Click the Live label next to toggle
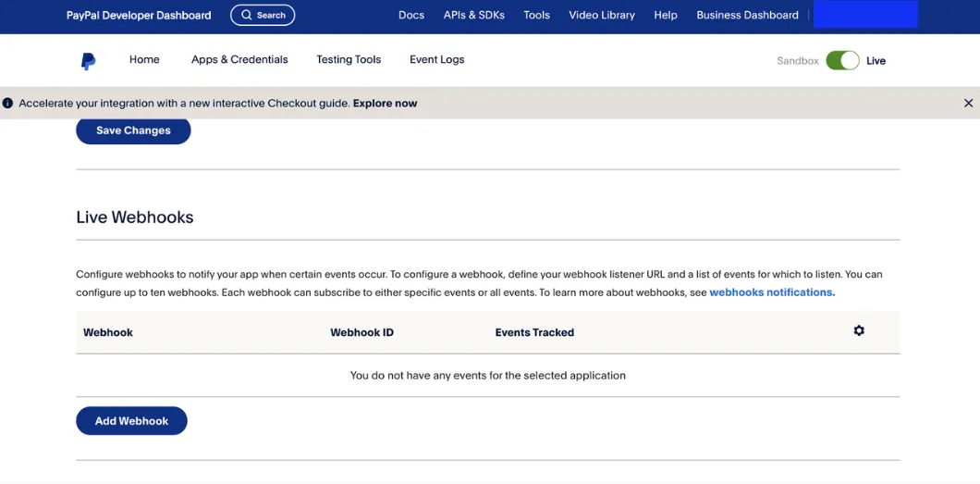The width and height of the screenshot is (980, 484). pyautogui.click(x=876, y=61)
